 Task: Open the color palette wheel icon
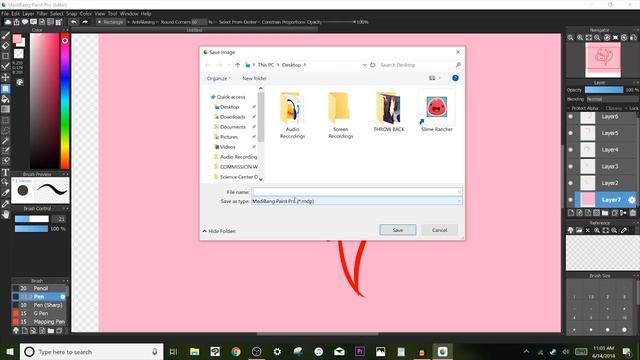point(20,82)
